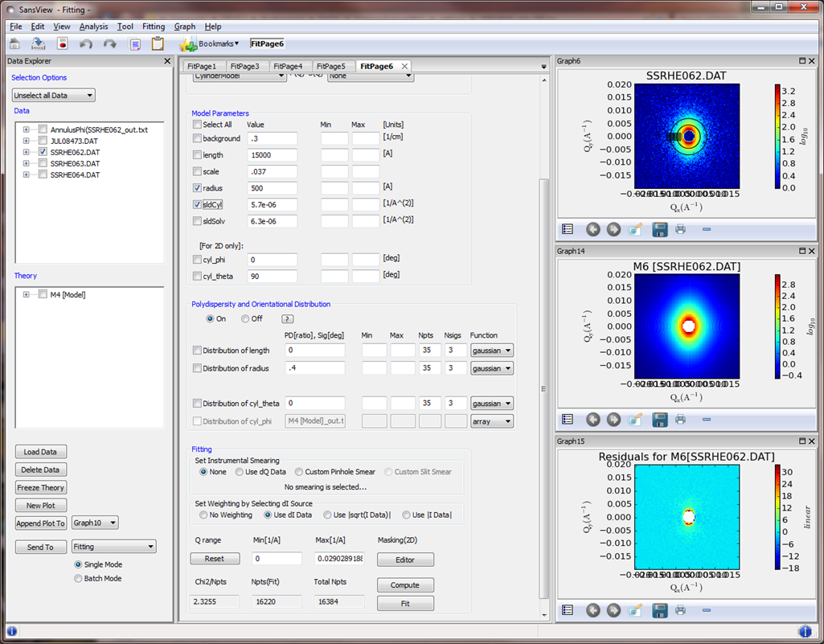Save Graph15 with the floppy disk icon

pyautogui.click(x=659, y=609)
